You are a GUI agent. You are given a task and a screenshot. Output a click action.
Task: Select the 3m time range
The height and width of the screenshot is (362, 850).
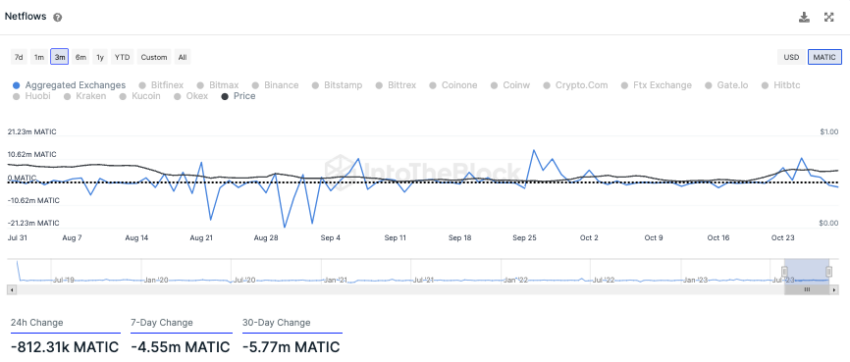[60, 57]
